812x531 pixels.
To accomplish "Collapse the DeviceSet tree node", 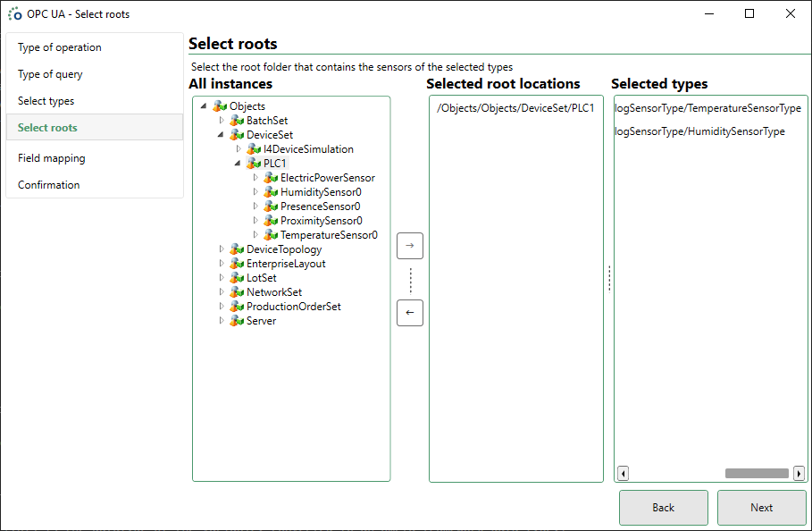I will point(222,135).
